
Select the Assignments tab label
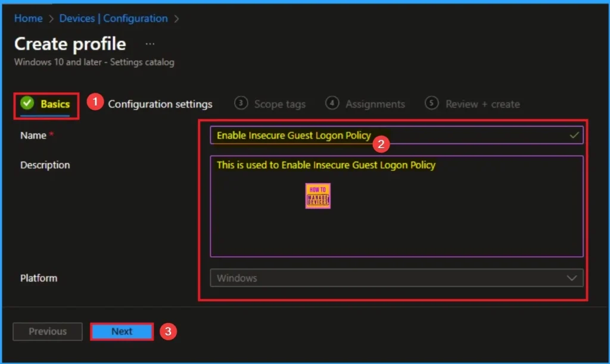(375, 104)
